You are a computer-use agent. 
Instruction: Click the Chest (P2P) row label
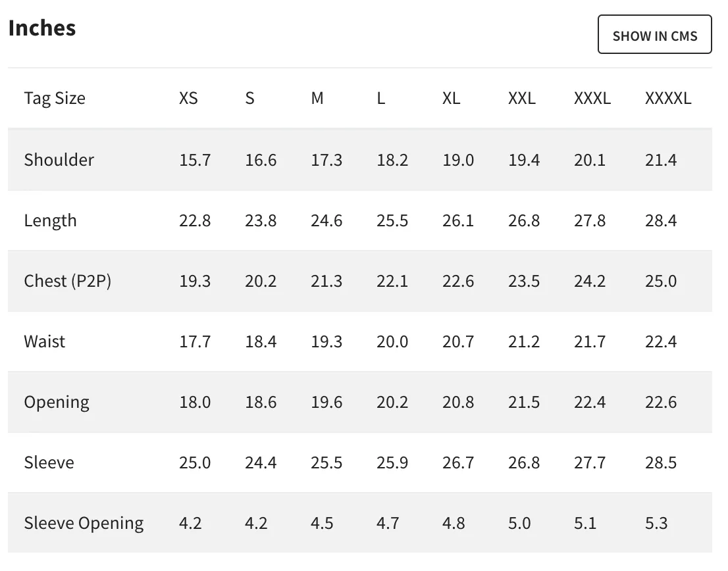(68, 281)
